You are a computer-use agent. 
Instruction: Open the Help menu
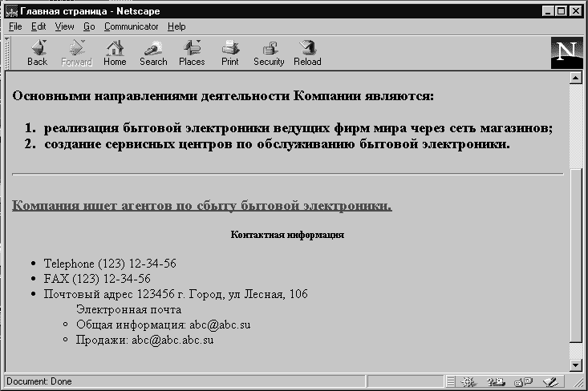pos(176,26)
